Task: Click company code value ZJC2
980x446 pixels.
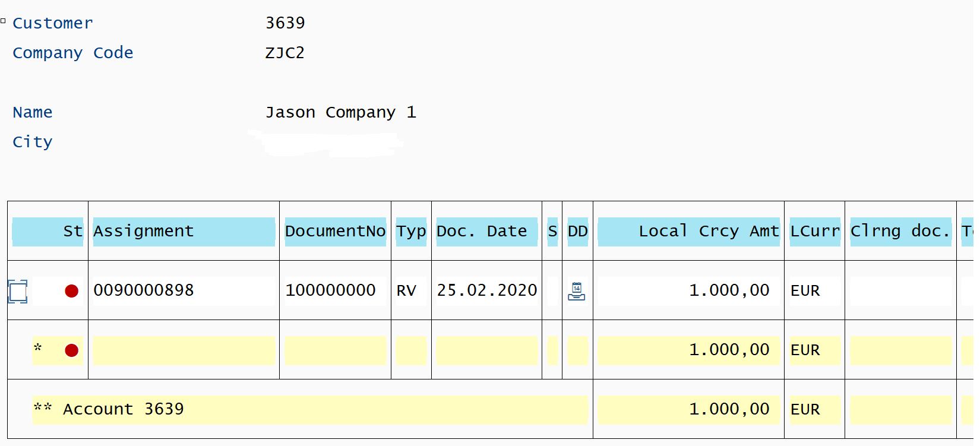Action: [285, 53]
